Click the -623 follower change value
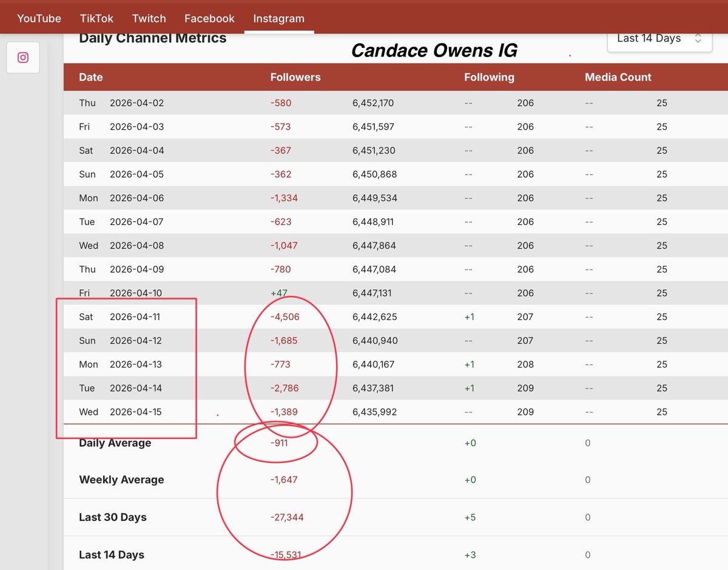The height and width of the screenshot is (570, 728). (x=281, y=221)
